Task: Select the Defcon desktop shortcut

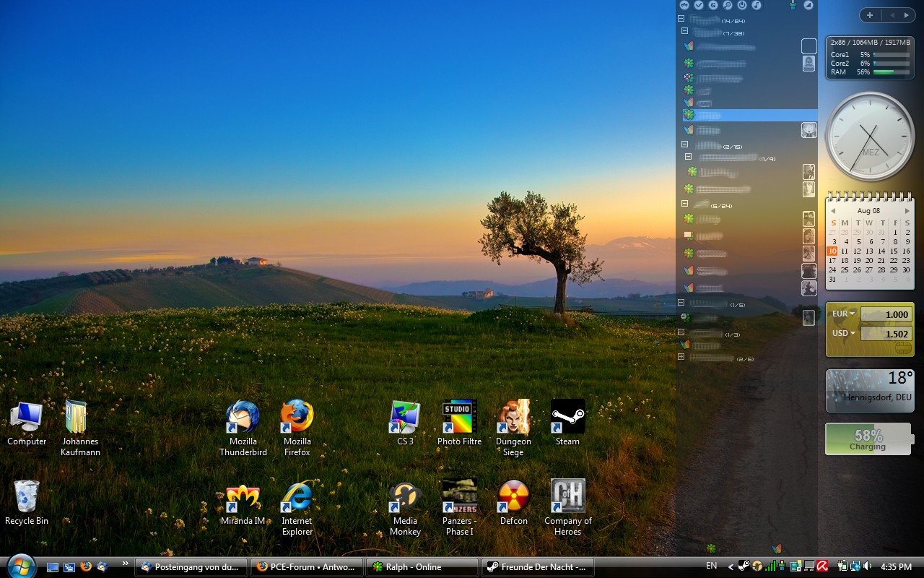Action: tap(513, 497)
